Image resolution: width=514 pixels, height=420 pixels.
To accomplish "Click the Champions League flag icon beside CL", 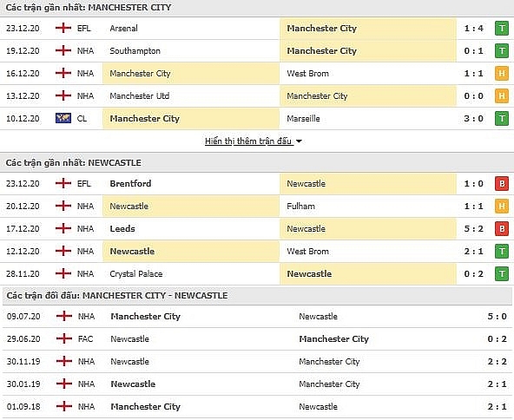I will coord(63,118).
